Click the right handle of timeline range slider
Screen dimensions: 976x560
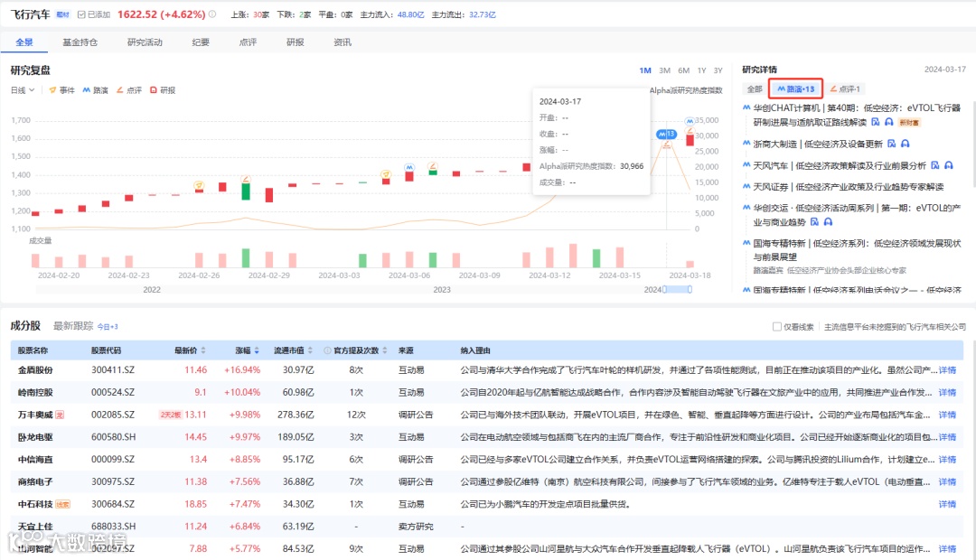point(690,289)
